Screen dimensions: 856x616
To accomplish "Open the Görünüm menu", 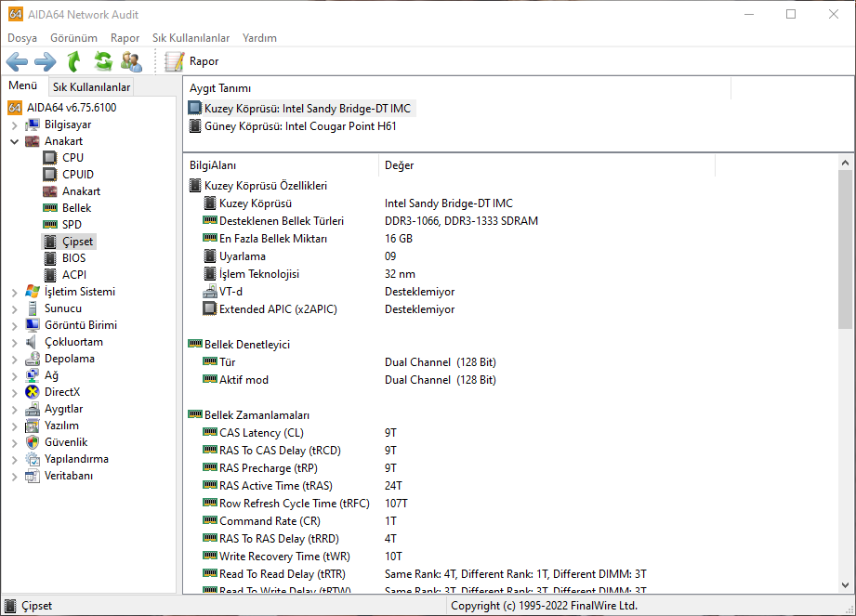I will 73,38.
